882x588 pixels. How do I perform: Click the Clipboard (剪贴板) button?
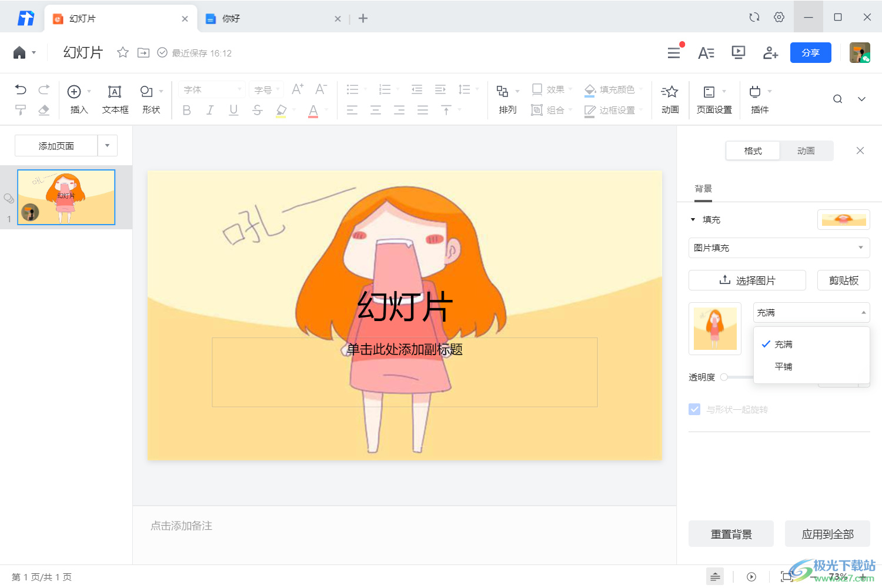tap(844, 280)
